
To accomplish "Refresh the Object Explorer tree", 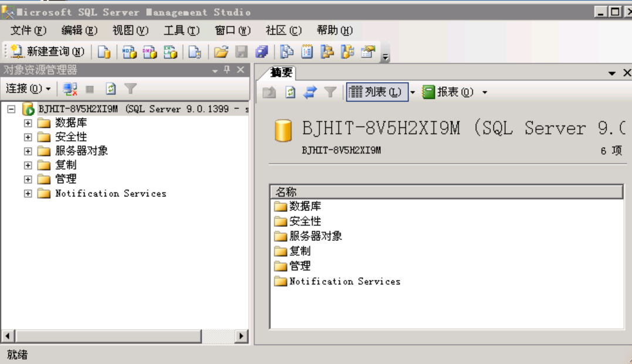I will (x=110, y=89).
